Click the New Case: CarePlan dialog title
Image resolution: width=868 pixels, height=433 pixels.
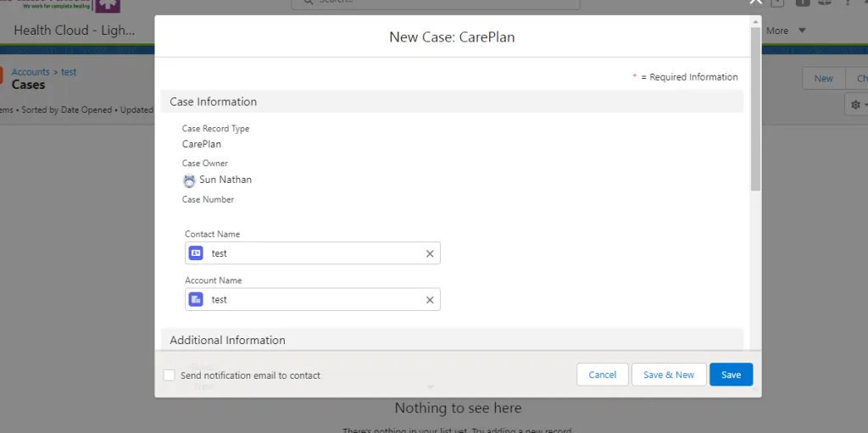(x=452, y=37)
